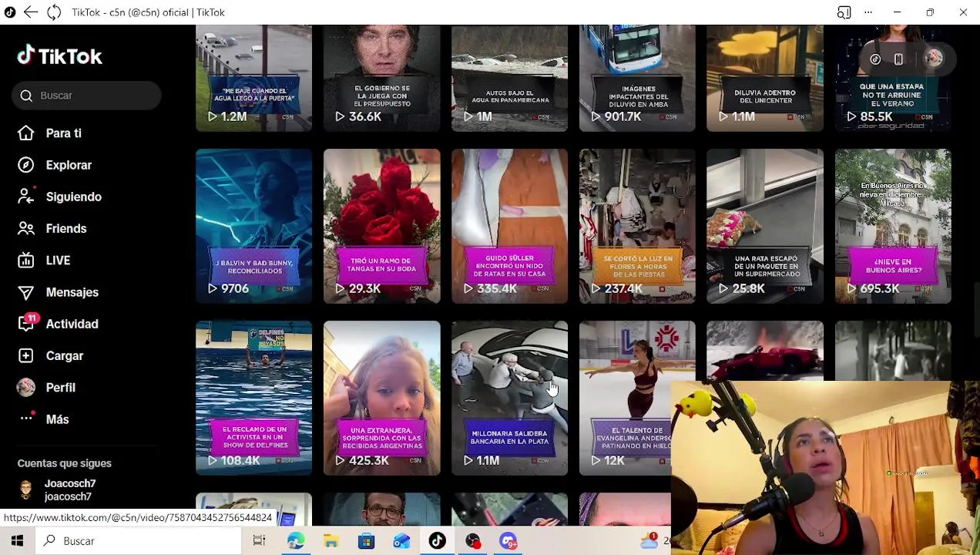The height and width of the screenshot is (555, 980).
Task: Go back with the browser back arrow
Action: tap(31, 12)
